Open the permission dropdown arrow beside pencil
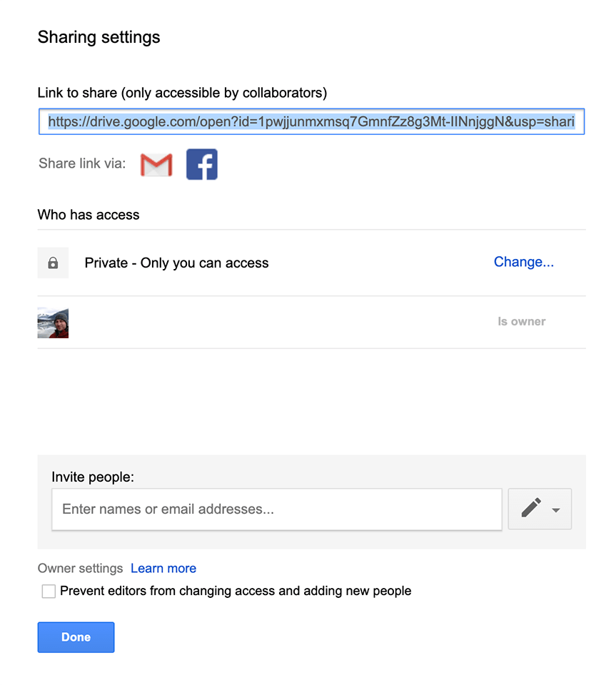The height and width of the screenshot is (685, 616). [556, 509]
